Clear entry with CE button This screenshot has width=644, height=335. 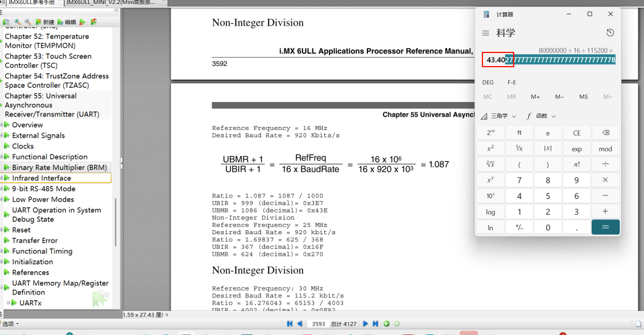pyautogui.click(x=577, y=133)
